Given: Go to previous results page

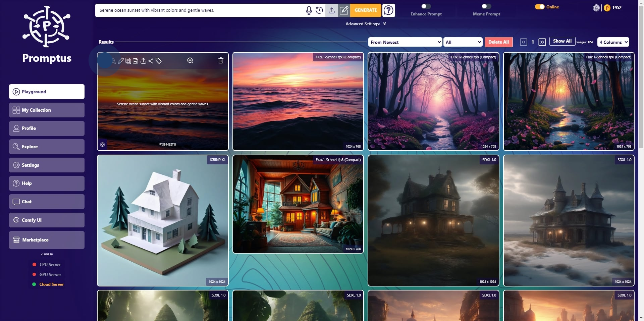Looking at the screenshot, I should coord(524,42).
